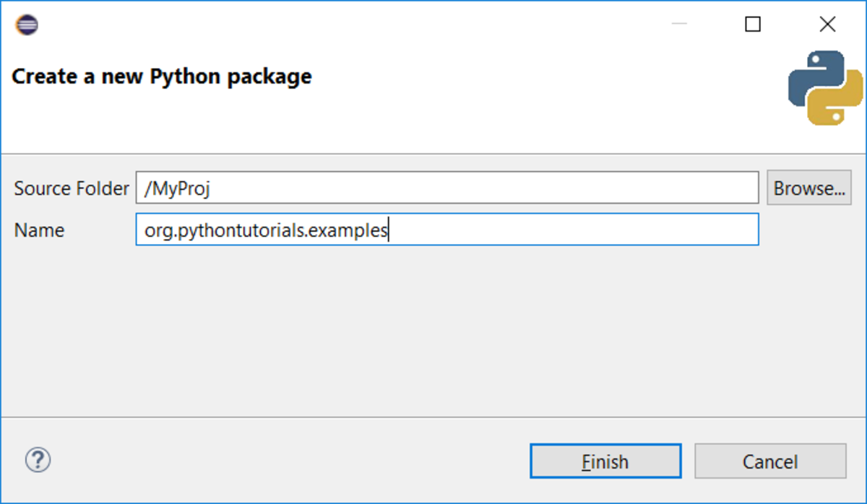Image resolution: width=867 pixels, height=504 pixels.
Task: Click the "Name" field label
Action: [39, 230]
